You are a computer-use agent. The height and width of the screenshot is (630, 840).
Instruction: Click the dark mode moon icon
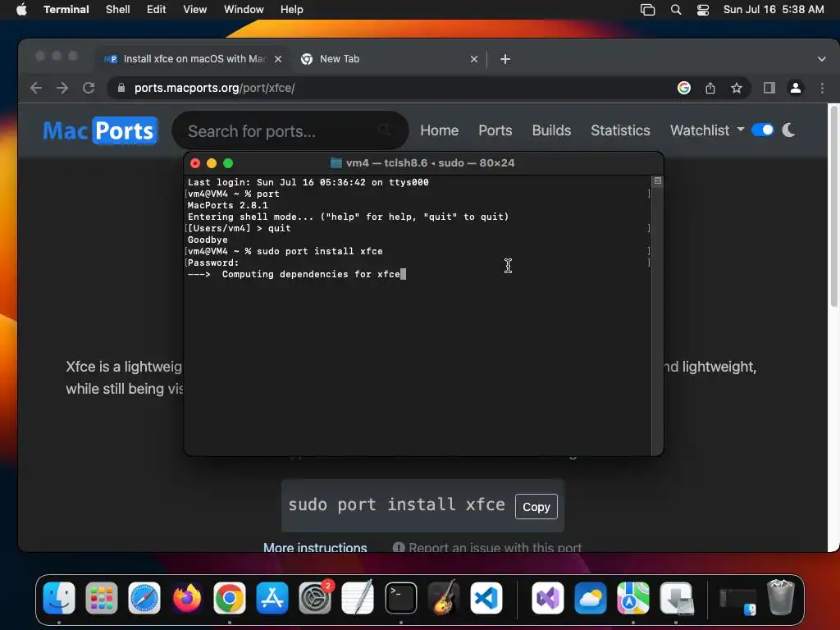788,130
